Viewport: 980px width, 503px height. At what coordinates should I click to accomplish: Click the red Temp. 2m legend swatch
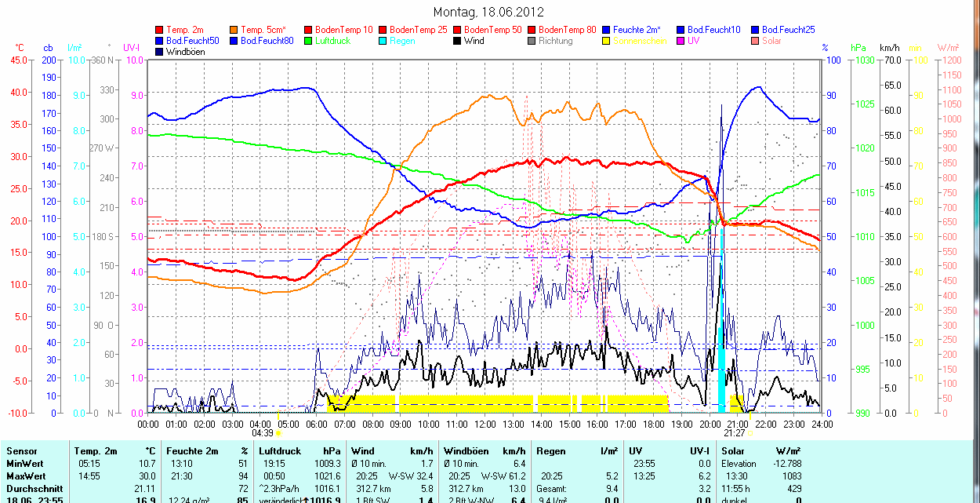(160, 30)
